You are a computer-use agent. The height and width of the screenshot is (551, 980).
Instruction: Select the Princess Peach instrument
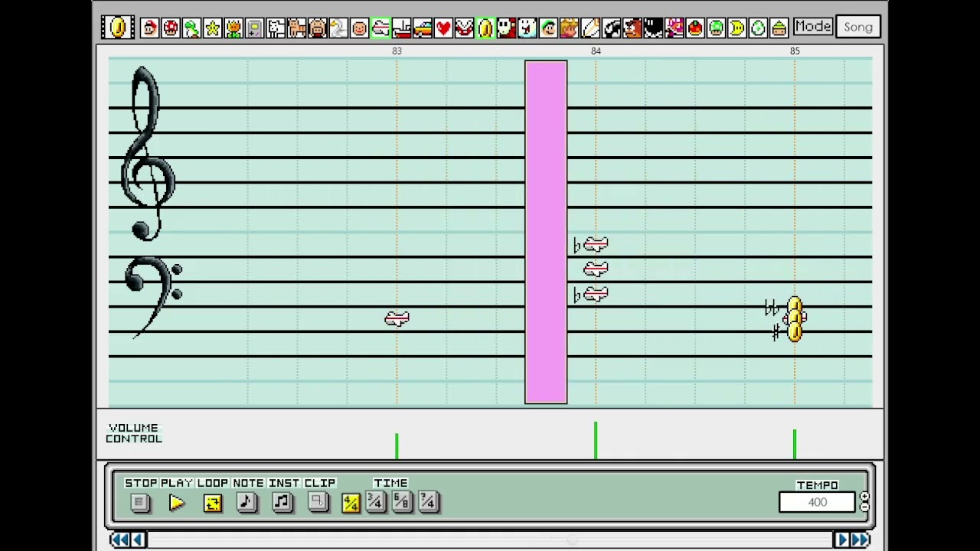pyautogui.click(x=569, y=28)
